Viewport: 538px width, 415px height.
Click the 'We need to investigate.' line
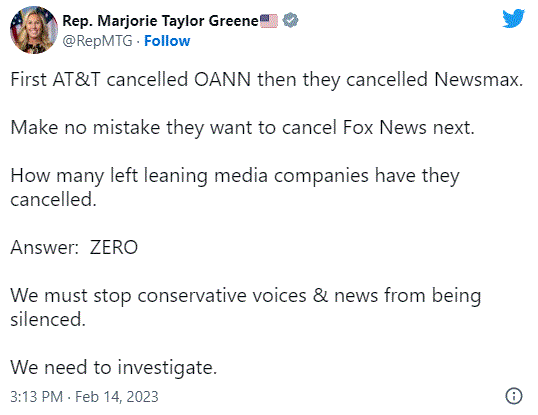pyautogui.click(x=114, y=368)
